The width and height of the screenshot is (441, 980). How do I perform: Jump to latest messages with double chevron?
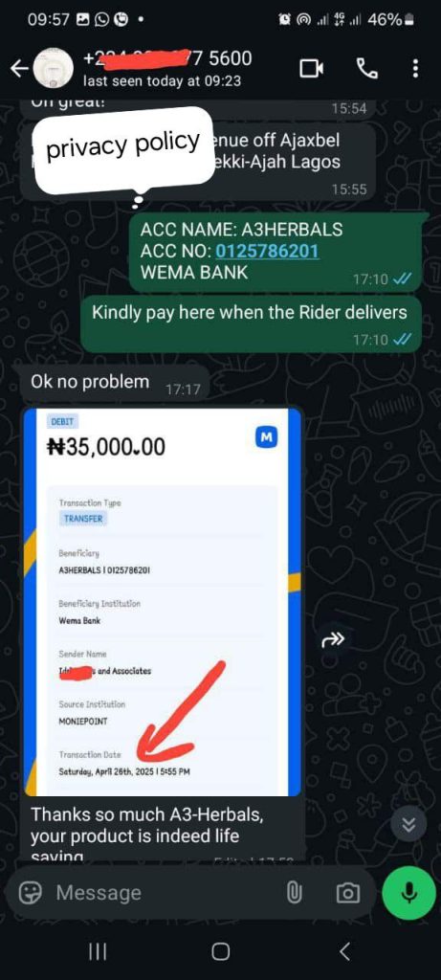point(408,825)
